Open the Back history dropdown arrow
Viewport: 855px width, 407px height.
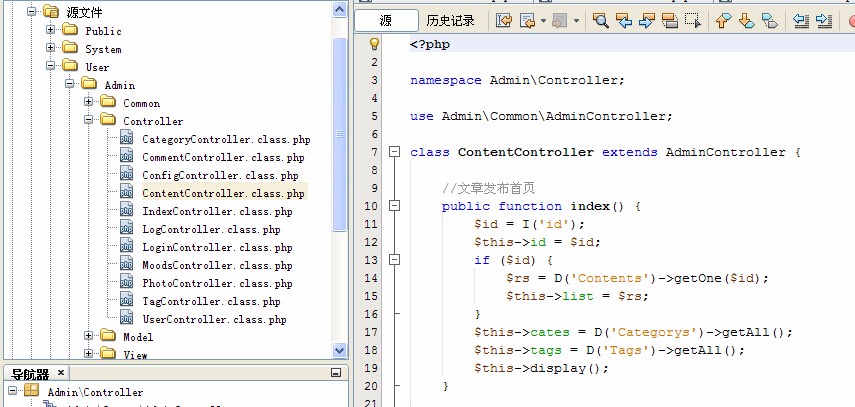(x=543, y=21)
